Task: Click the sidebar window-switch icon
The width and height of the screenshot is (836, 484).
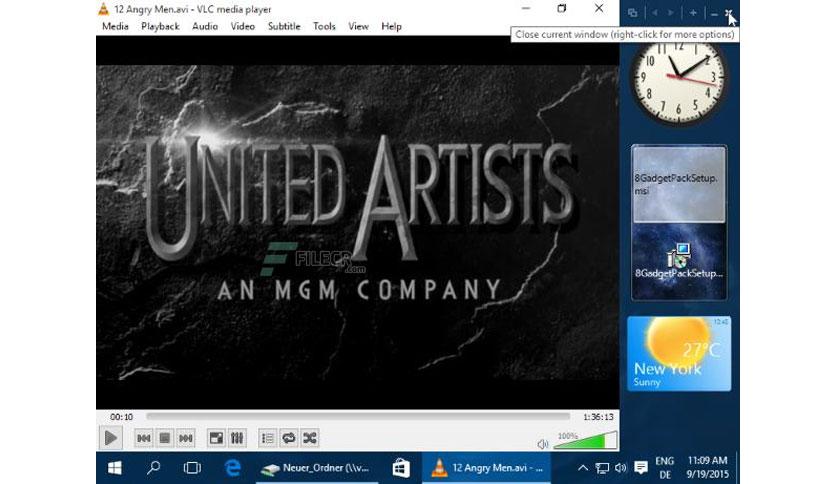Action: coord(632,13)
